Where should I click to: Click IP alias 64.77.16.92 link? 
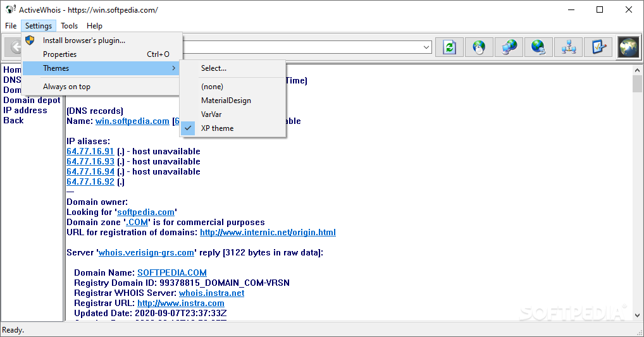click(x=90, y=182)
